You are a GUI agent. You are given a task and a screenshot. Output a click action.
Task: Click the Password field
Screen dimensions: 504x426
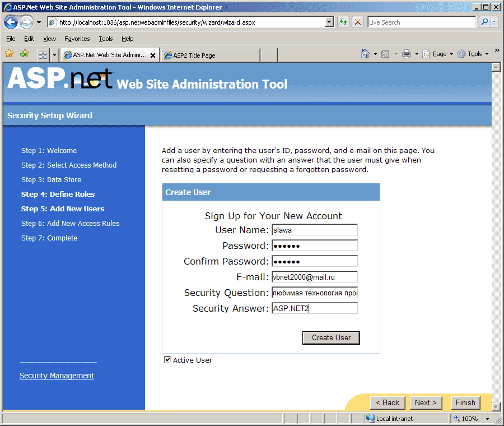(315, 246)
